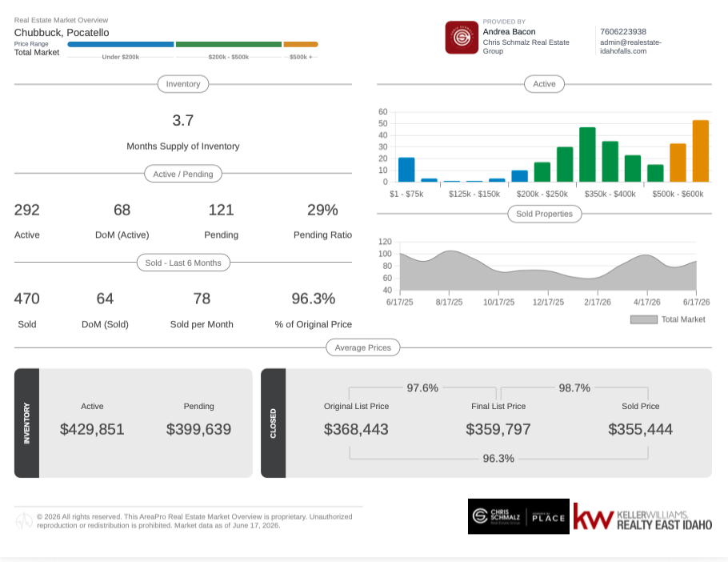Click the Sold Properties section label
Image resolution: width=728 pixels, height=562 pixels.
click(x=545, y=214)
